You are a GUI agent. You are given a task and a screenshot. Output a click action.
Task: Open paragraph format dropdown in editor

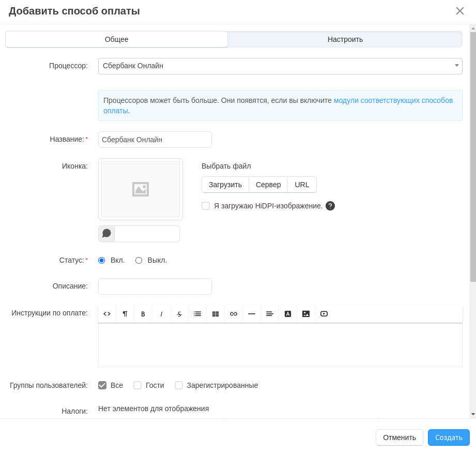[x=125, y=314]
